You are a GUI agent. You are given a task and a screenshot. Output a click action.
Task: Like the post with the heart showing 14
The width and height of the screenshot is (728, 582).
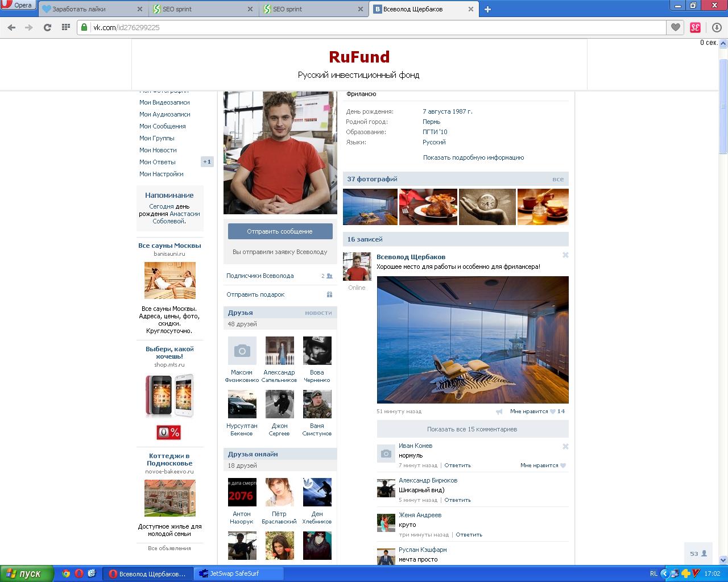552,411
